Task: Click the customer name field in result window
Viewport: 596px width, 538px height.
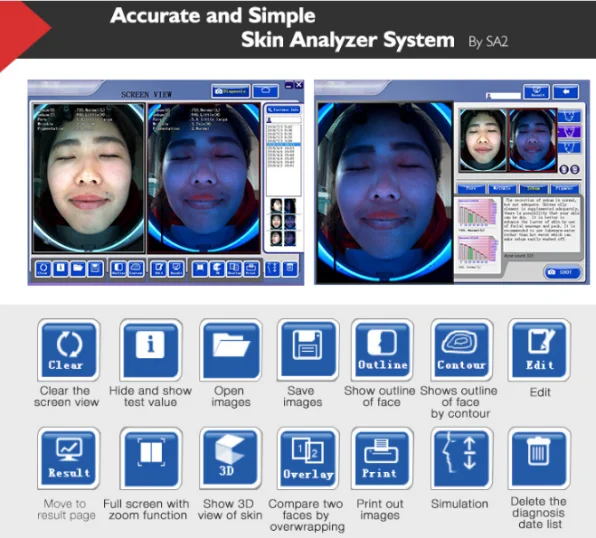Action: pyautogui.click(x=503, y=96)
